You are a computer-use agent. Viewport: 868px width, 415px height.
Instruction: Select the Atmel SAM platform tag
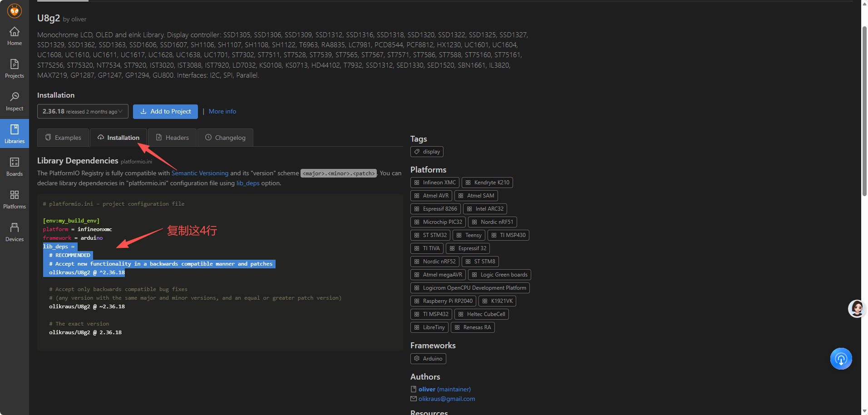point(476,196)
